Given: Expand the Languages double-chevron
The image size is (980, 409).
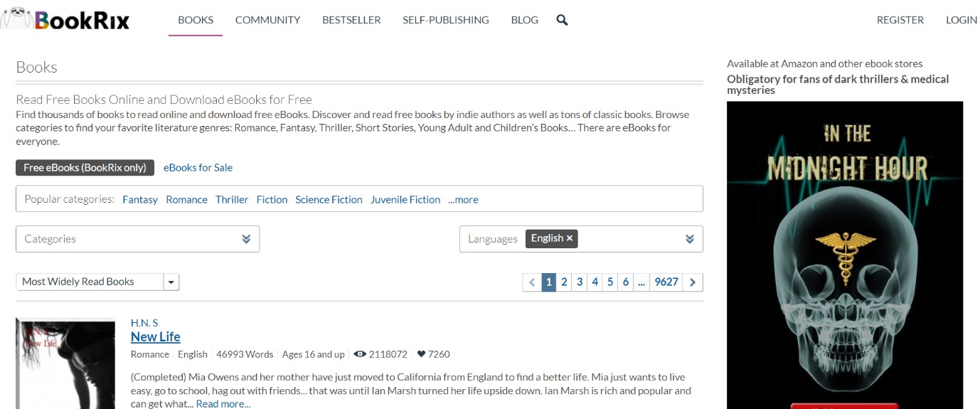Looking at the screenshot, I should pos(690,239).
